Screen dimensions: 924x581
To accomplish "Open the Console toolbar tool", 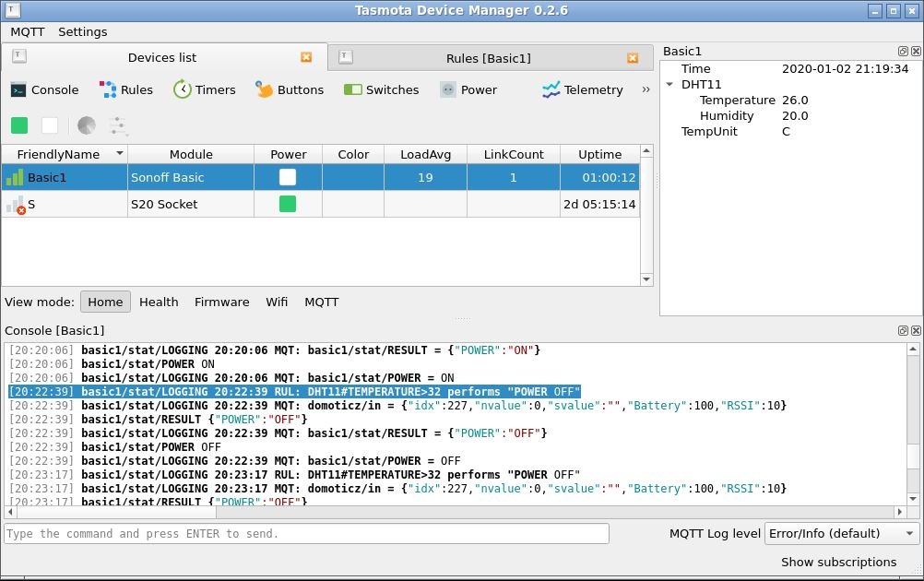I will pos(45,89).
